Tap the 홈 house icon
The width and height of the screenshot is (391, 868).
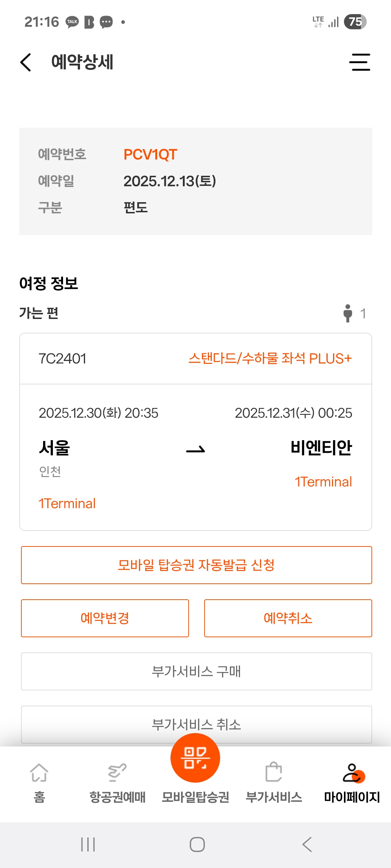[39, 773]
